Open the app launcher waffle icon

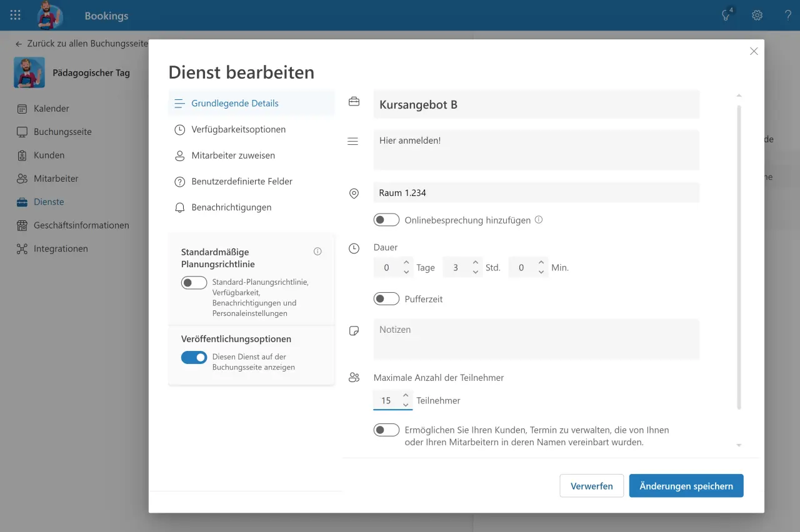coord(16,16)
